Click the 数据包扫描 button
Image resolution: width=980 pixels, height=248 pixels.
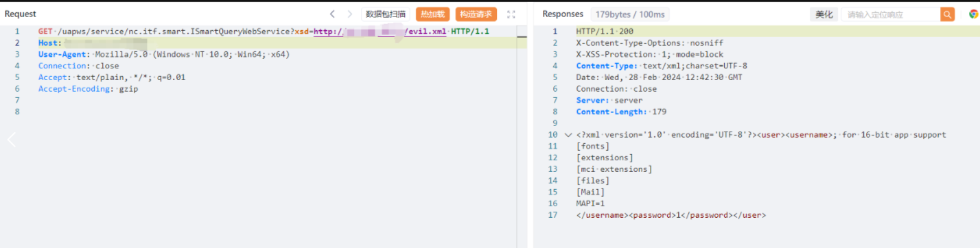(386, 14)
